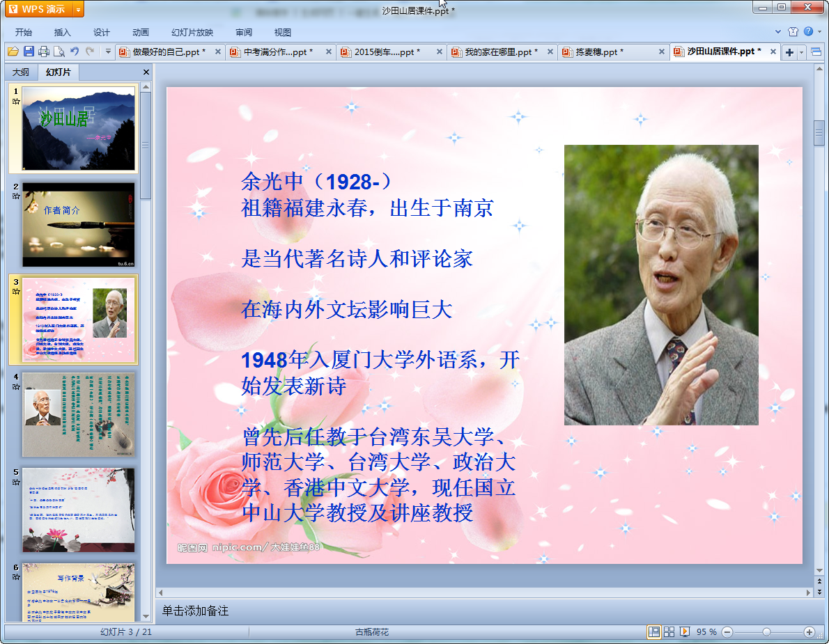The width and height of the screenshot is (829, 644).
Task: Open the 动画 ribbon tab
Action: 141,32
